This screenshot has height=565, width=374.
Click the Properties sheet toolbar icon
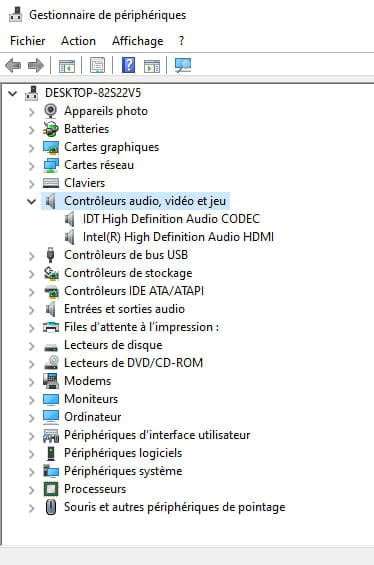(97, 66)
